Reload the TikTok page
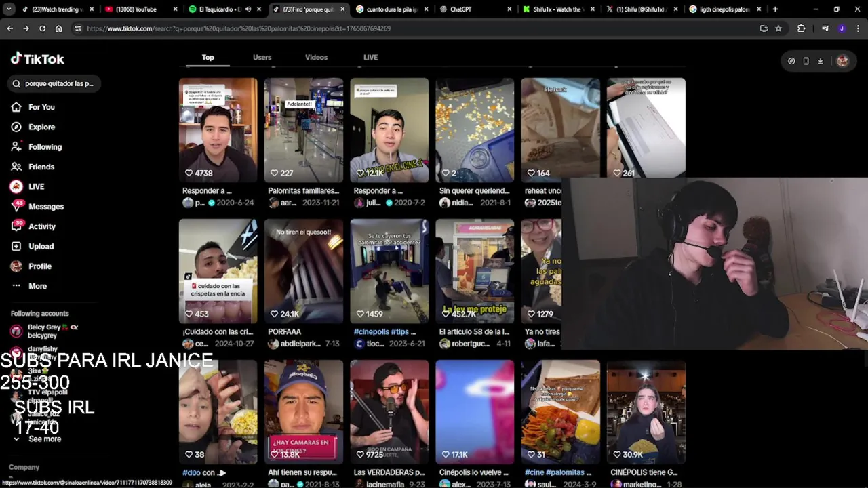The width and height of the screenshot is (868, 488). 42,28
